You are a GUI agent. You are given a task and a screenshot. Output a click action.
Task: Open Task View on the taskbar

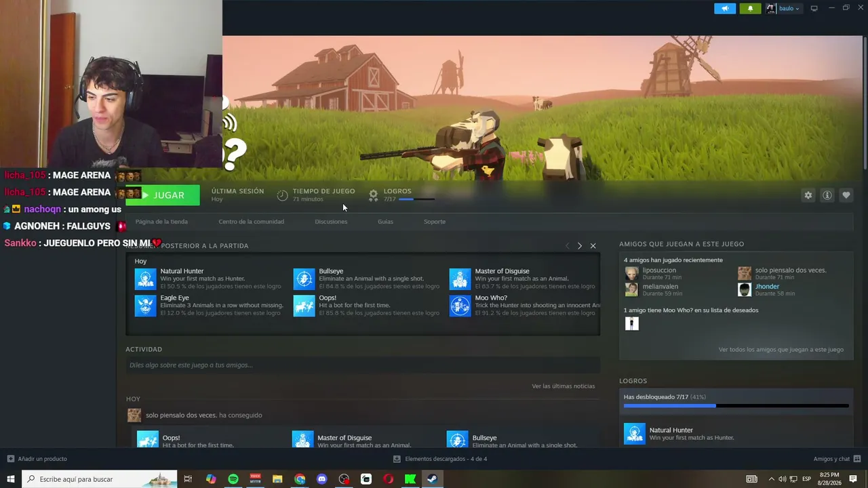[x=188, y=479]
